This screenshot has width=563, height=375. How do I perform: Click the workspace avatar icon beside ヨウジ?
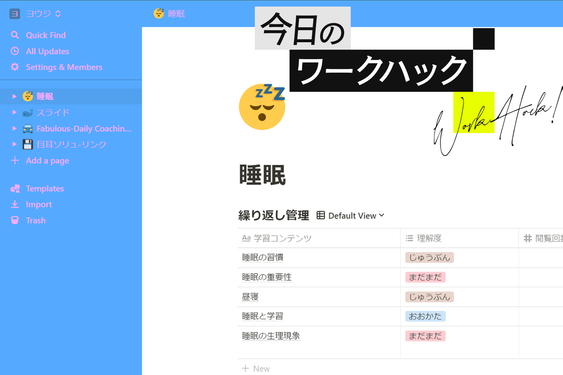14,14
